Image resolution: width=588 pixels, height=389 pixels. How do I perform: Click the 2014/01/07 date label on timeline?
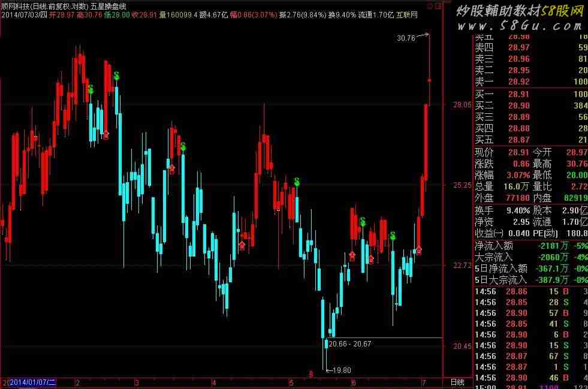pyautogui.click(x=32, y=382)
